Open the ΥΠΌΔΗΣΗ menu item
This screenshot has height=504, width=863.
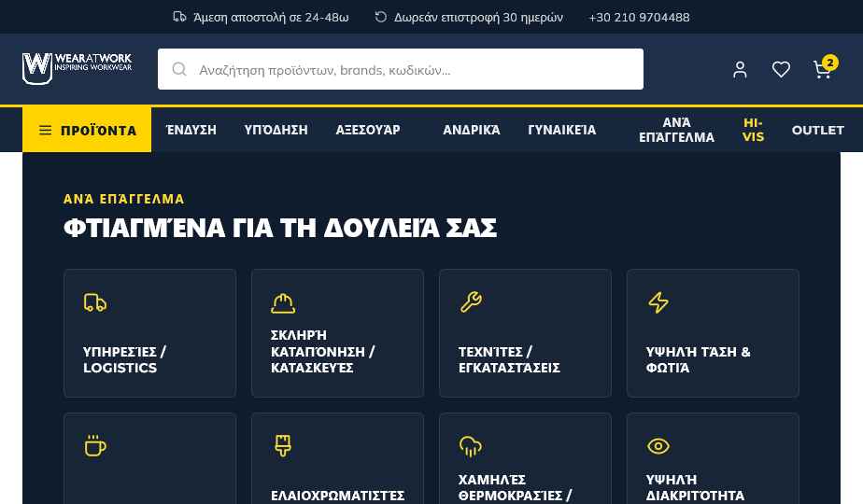(276, 130)
